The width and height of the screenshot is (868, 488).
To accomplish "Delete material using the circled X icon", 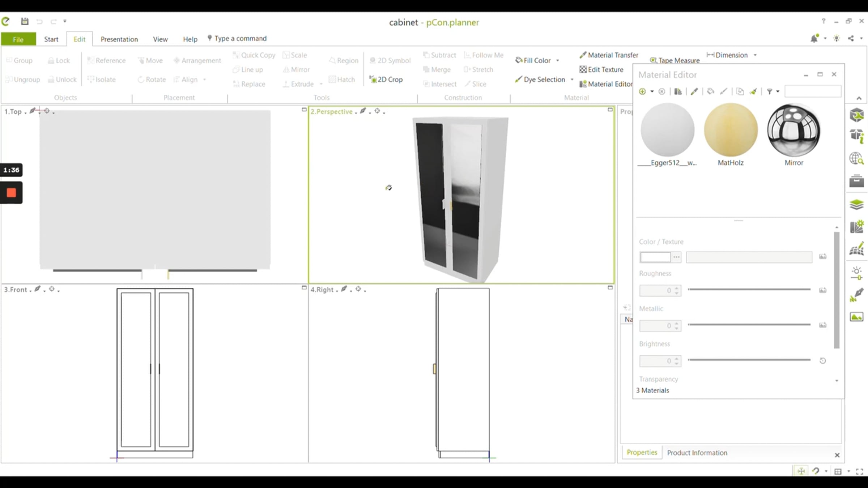I will [662, 91].
